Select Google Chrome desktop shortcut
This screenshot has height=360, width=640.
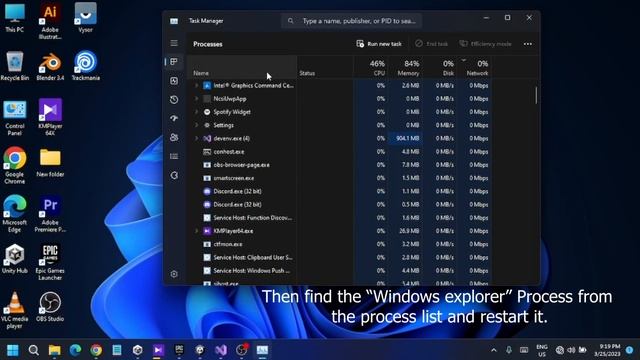[15, 166]
